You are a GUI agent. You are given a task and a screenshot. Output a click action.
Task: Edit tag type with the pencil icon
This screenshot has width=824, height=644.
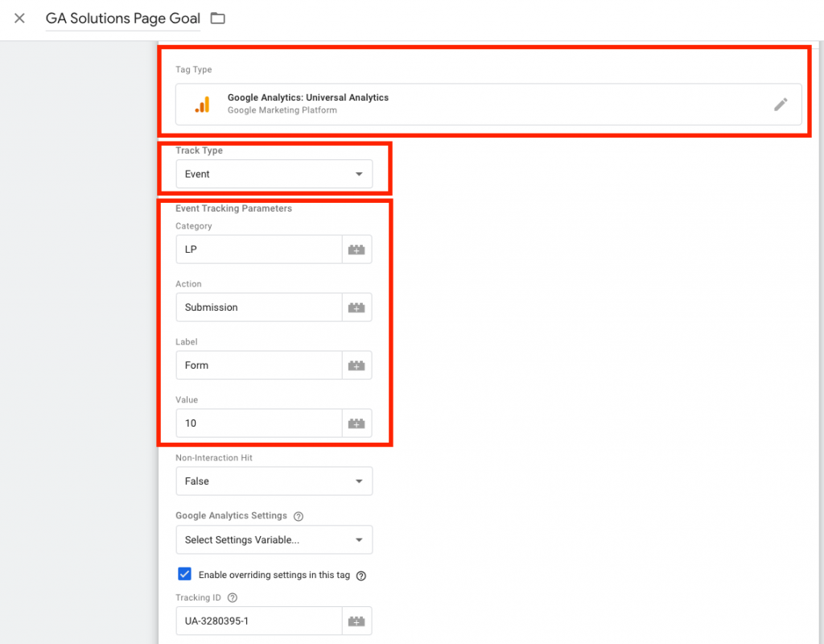(x=781, y=104)
